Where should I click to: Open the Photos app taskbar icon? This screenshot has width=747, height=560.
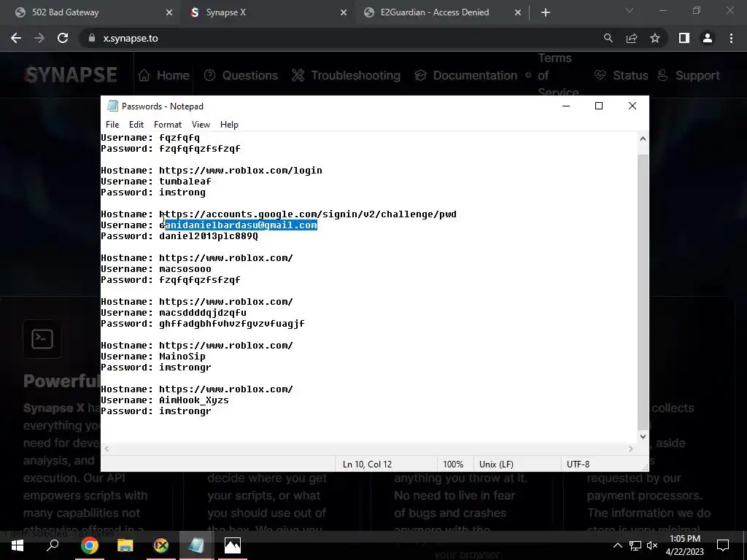[233, 545]
